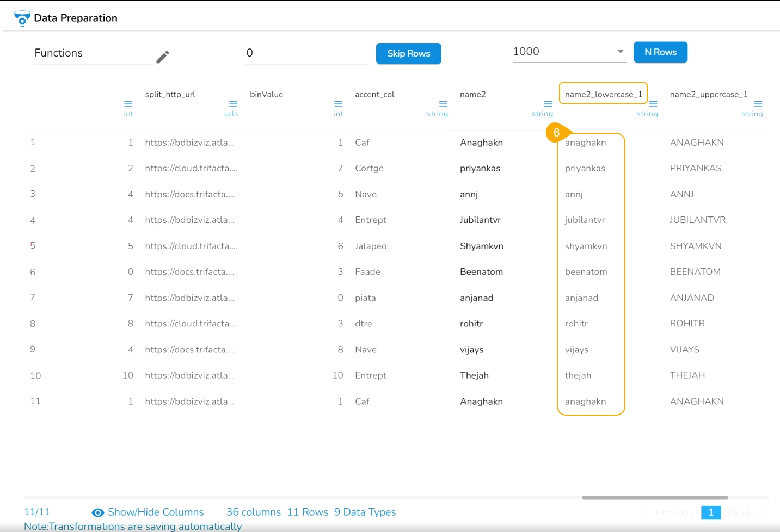Click the Cortge cell in accent_col
The width and height of the screenshot is (780, 532).
point(369,168)
